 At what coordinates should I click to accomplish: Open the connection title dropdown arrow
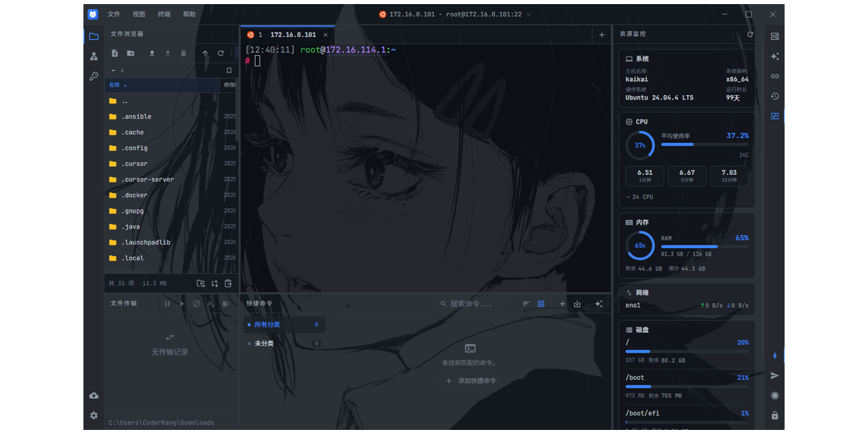(529, 14)
